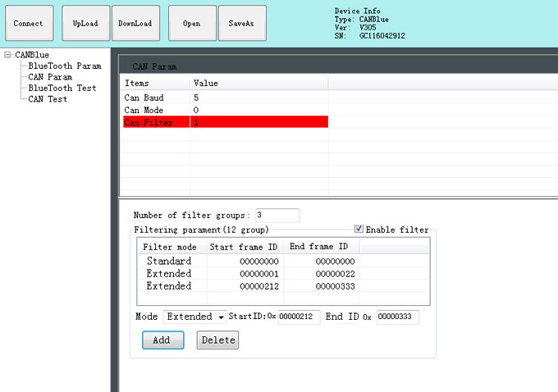Open the Mode dropdown showing Extended
Image resolution: width=558 pixels, height=392 pixels.
[x=195, y=317]
